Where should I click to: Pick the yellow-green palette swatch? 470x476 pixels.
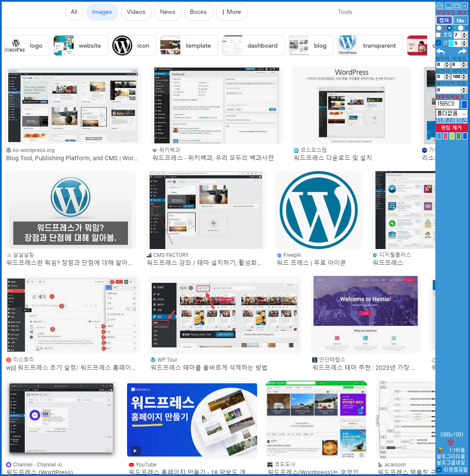pyautogui.click(x=452, y=136)
